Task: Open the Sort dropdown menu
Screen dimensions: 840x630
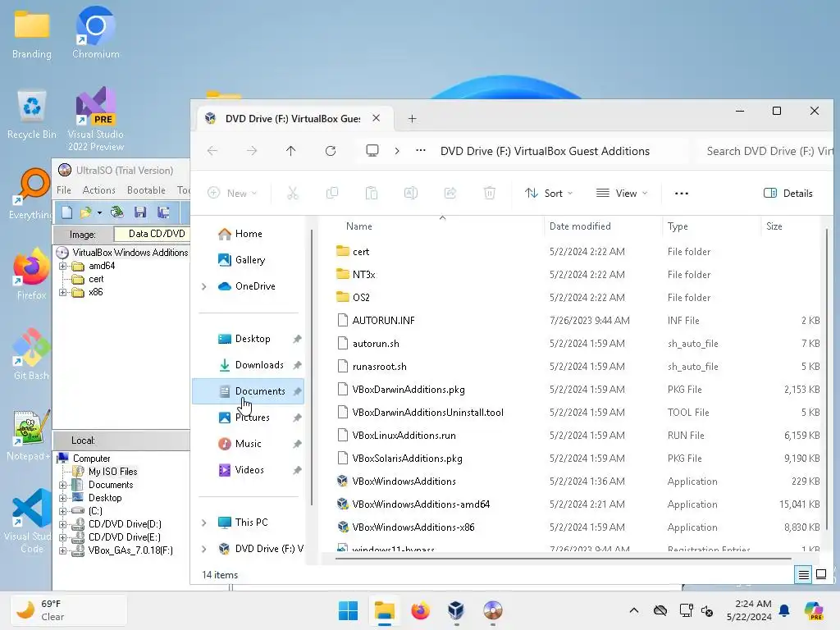Action: pyautogui.click(x=549, y=193)
